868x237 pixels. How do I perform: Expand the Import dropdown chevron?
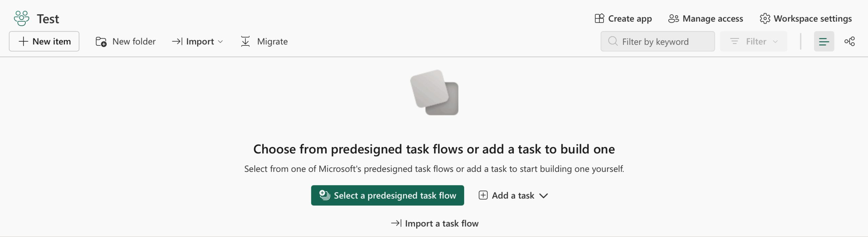click(220, 42)
